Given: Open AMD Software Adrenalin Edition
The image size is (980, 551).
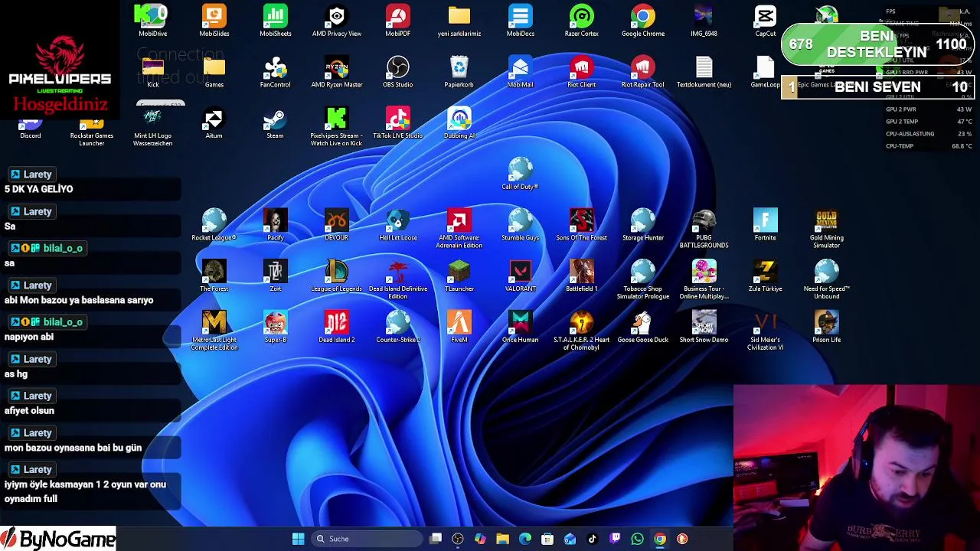Looking at the screenshot, I should tap(459, 229).
